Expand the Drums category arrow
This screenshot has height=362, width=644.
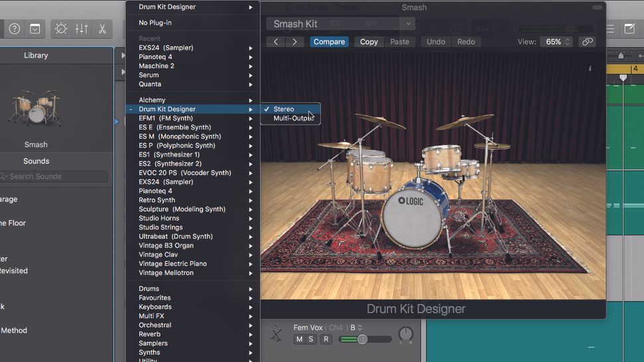pos(250,289)
